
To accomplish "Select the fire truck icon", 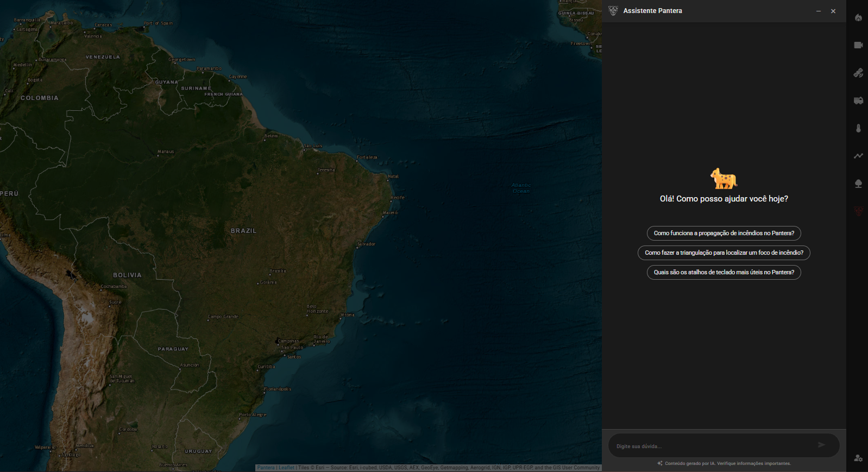I will click(x=858, y=100).
